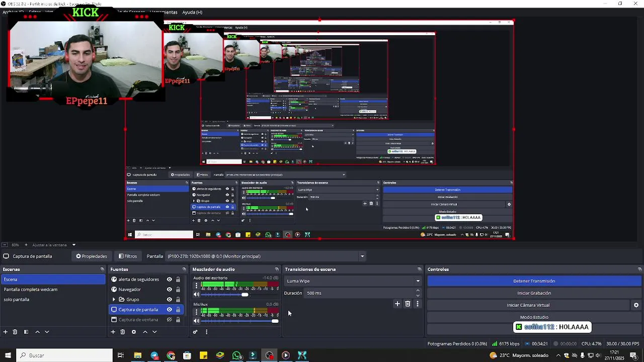Add a new source in Fuentes
644x362 pixels.
coord(113,332)
